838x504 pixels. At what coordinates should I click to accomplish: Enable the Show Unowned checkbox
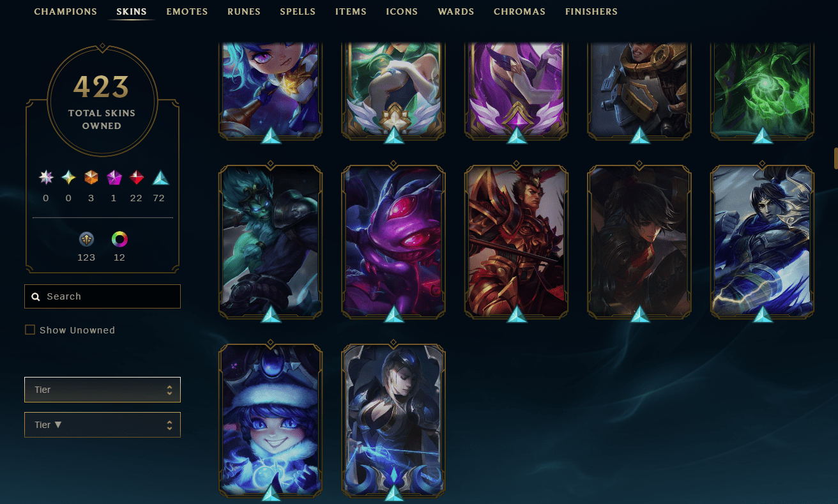coord(30,330)
